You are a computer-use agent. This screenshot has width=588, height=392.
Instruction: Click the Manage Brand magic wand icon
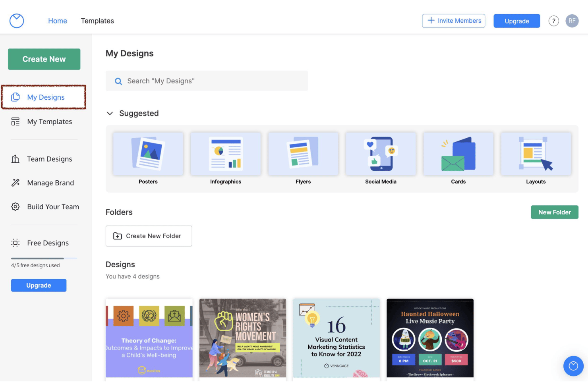tap(15, 183)
